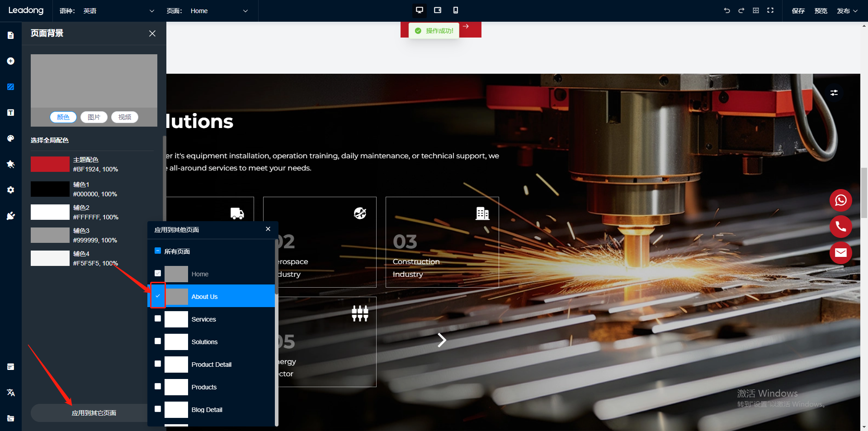Viewport: 868px width, 431px height.
Task: Switch to mobile device preview icon
Action: (455, 10)
